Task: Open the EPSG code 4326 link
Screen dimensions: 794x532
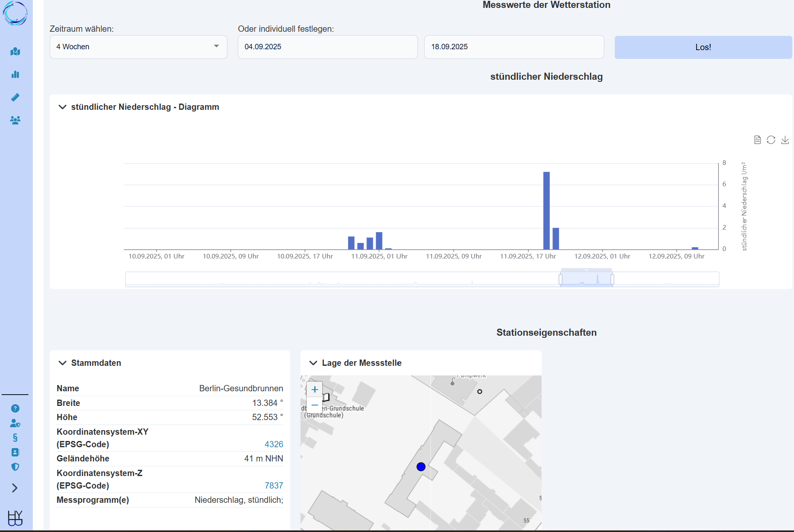Action: tap(274, 444)
